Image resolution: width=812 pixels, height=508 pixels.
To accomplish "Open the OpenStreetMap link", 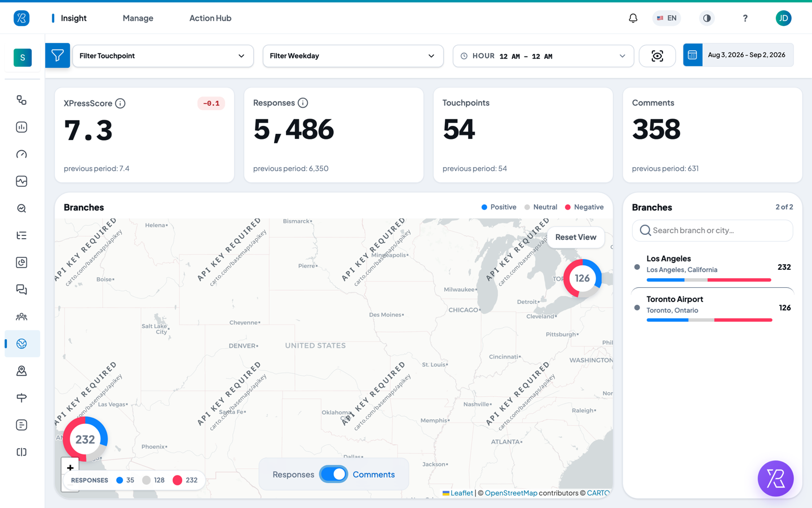I will pyautogui.click(x=511, y=493).
